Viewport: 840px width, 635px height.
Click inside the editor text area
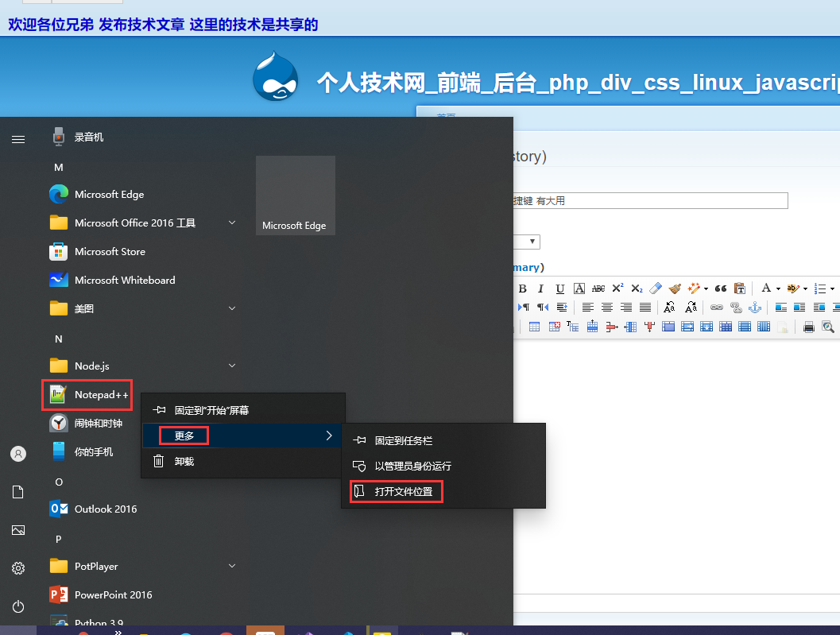coord(676,465)
